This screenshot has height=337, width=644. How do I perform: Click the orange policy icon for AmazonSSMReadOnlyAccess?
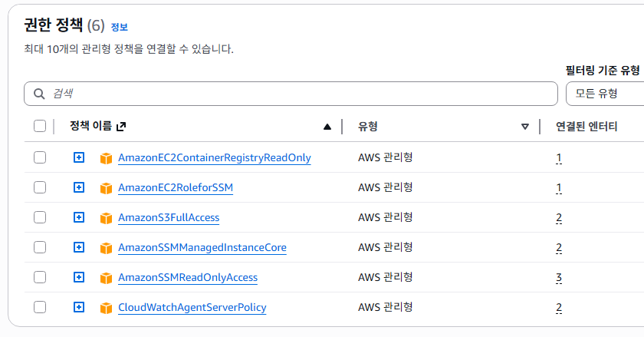click(106, 278)
